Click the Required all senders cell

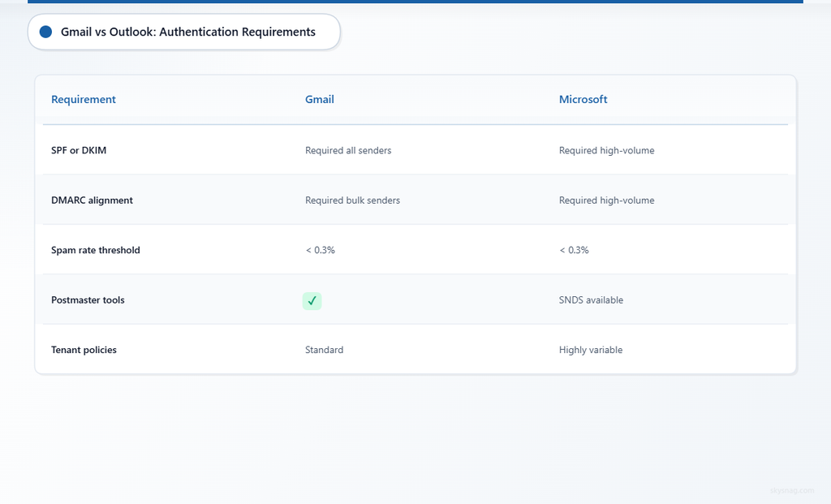tap(348, 150)
